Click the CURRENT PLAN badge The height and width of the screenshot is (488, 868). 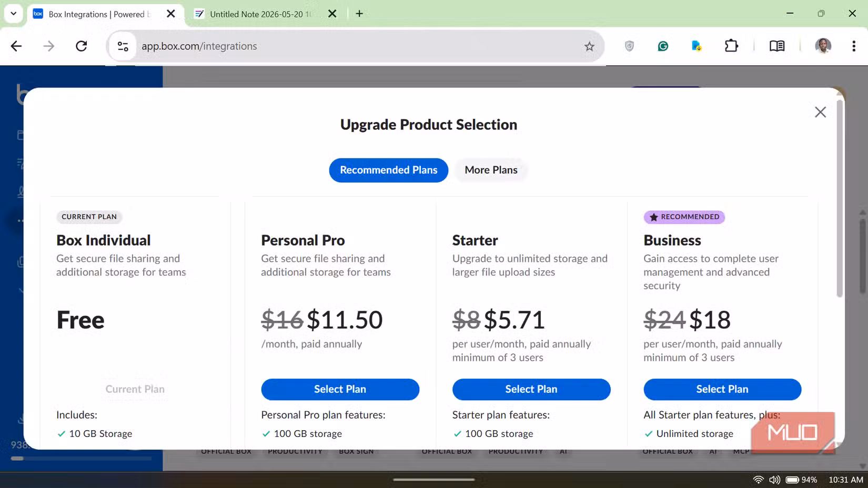click(x=89, y=217)
